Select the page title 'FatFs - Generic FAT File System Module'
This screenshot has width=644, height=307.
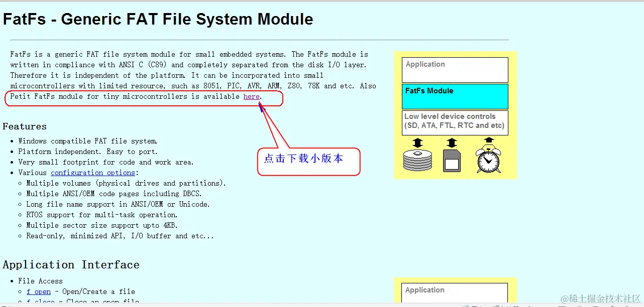point(158,19)
